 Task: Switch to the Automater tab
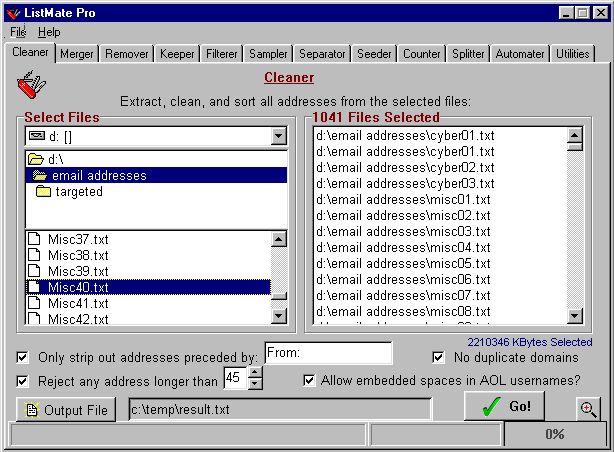520,54
